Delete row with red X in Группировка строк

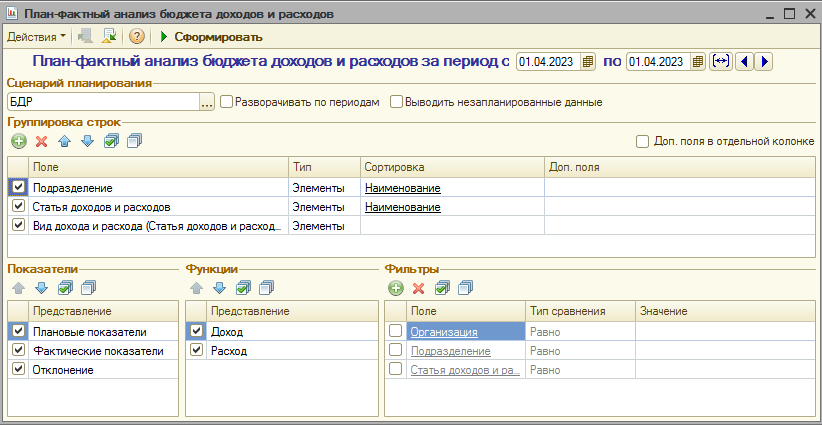(41, 141)
